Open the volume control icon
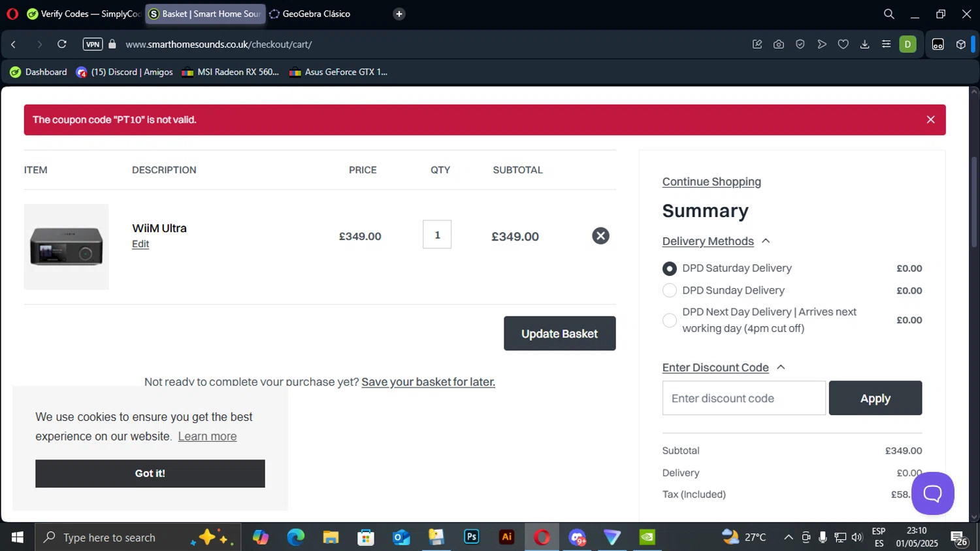 857,537
